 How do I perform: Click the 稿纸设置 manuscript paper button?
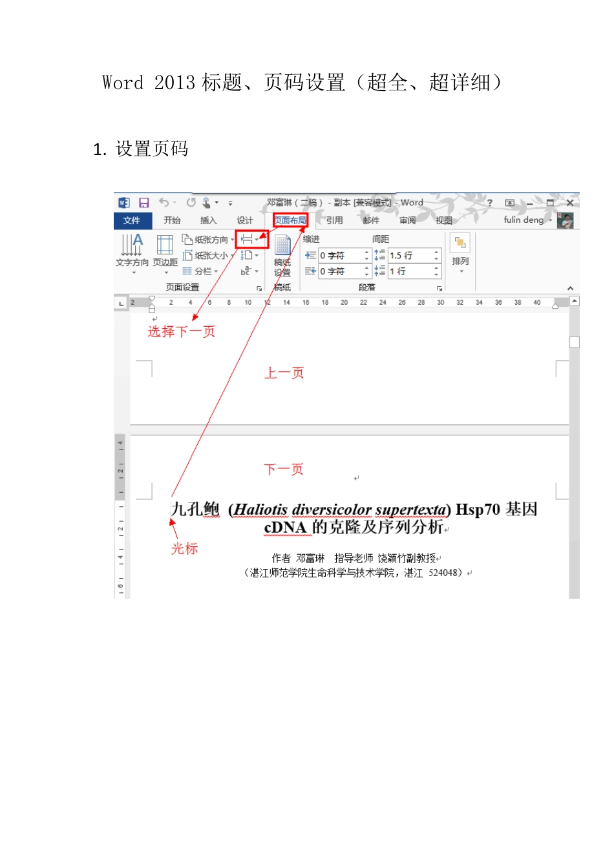(282, 256)
